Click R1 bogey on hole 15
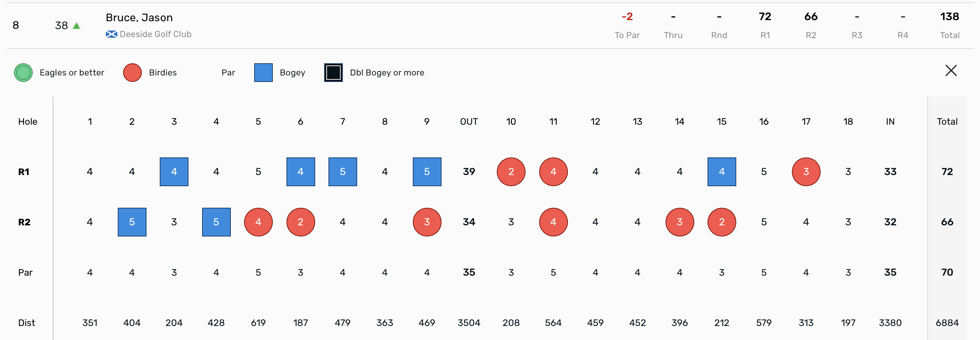This screenshot has width=980, height=340. [x=721, y=172]
